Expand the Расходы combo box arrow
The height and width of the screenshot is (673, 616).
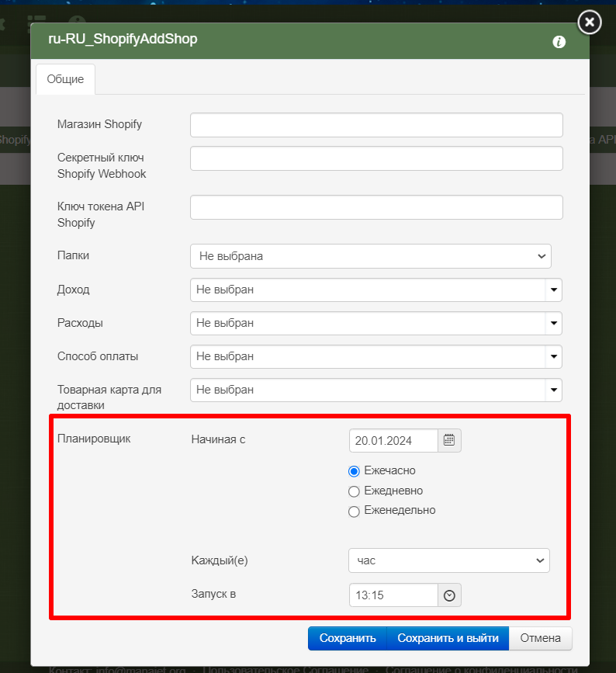pyautogui.click(x=553, y=323)
